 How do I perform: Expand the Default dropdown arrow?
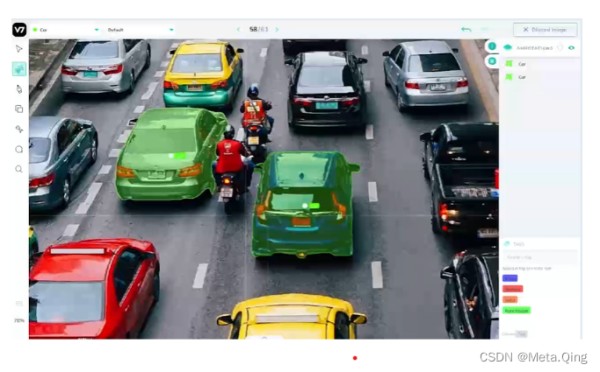(x=171, y=29)
